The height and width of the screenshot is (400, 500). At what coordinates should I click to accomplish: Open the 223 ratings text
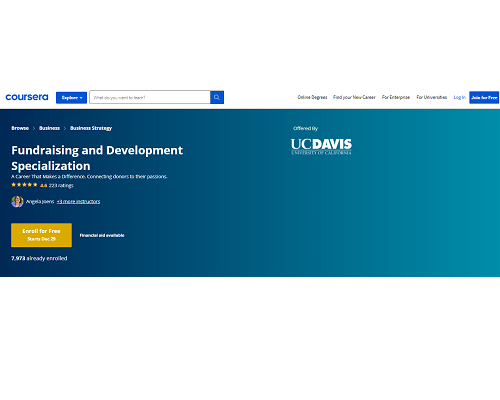(61, 185)
